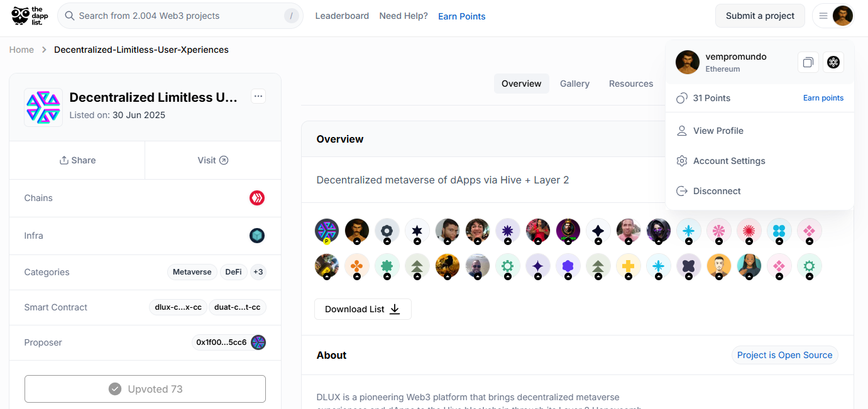Go to the Home breadcrumb
This screenshot has height=409, width=868.
[x=21, y=50]
